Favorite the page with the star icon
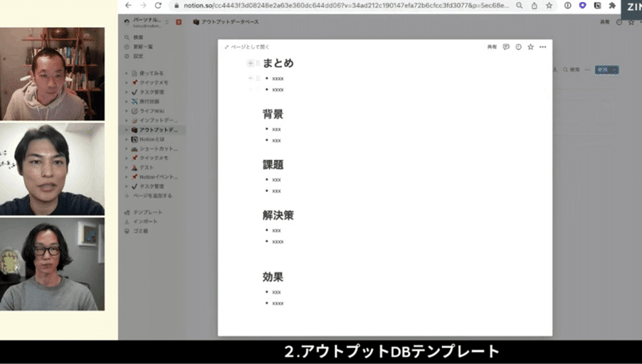Image resolution: width=642 pixels, height=364 pixels. 530,47
